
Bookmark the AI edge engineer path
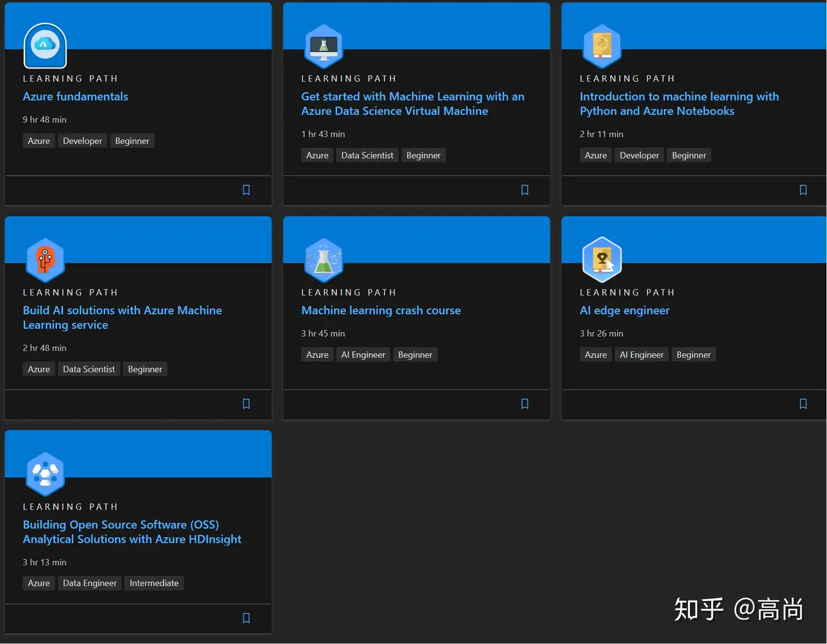click(803, 404)
